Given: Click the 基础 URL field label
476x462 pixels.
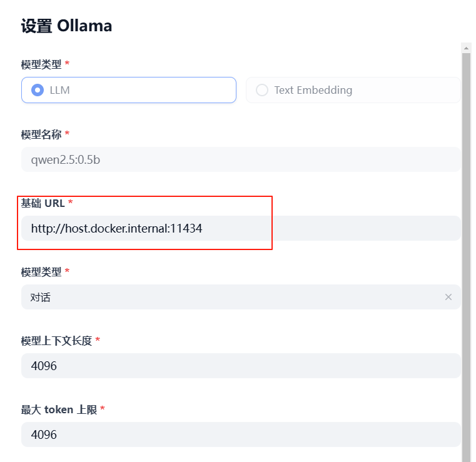Looking at the screenshot, I should [43, 203].
